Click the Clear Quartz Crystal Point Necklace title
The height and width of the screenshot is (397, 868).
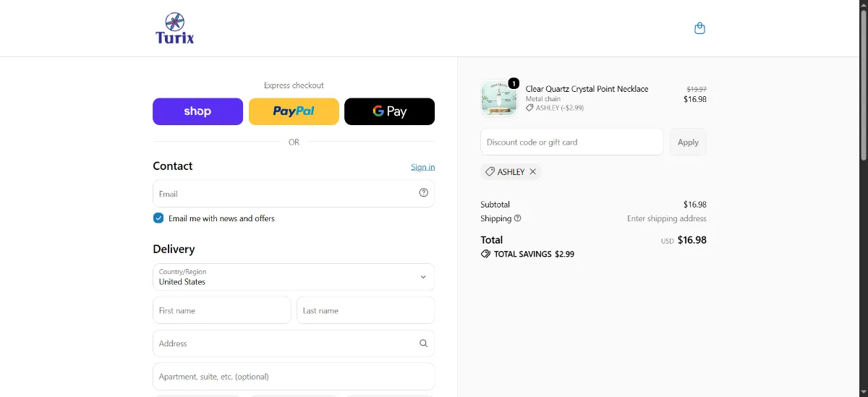tap(587, 89)
